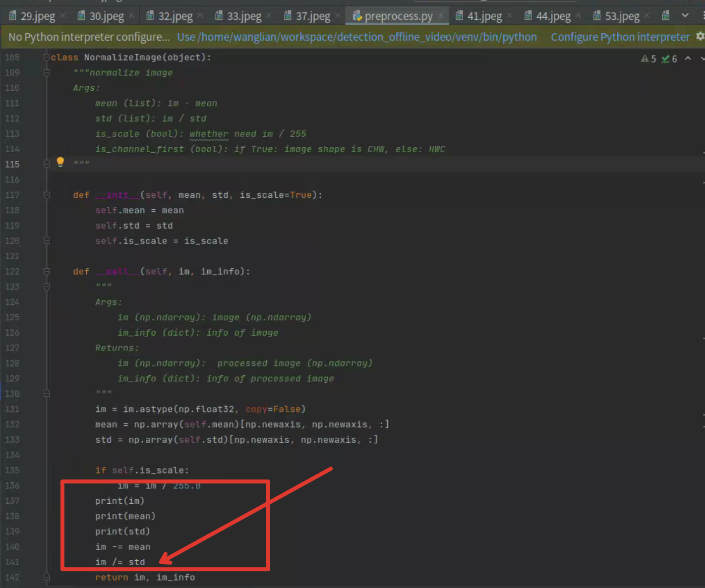Close the 30.jpeg tab
705x588 pixels.
point(132,16)
